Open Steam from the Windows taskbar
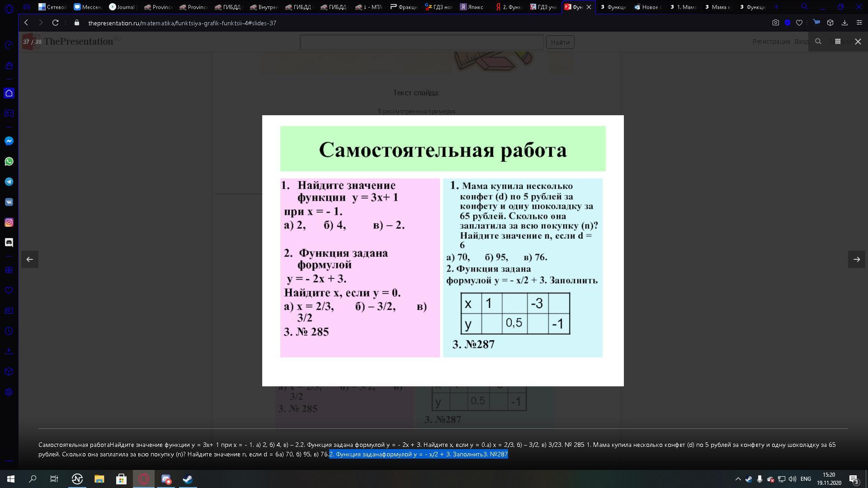This screenshot has width=868, height=488. (188, 479)
